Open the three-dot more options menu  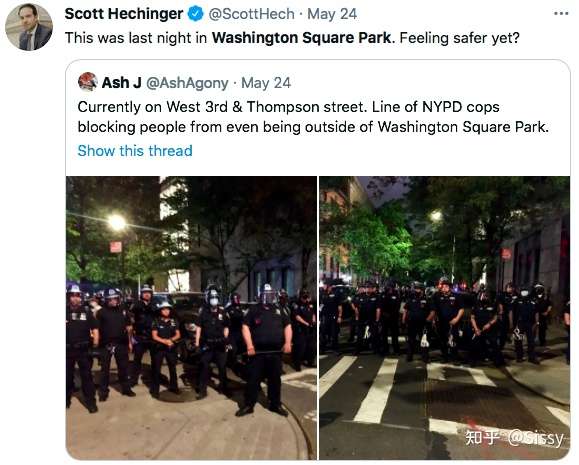coord(561,14)
